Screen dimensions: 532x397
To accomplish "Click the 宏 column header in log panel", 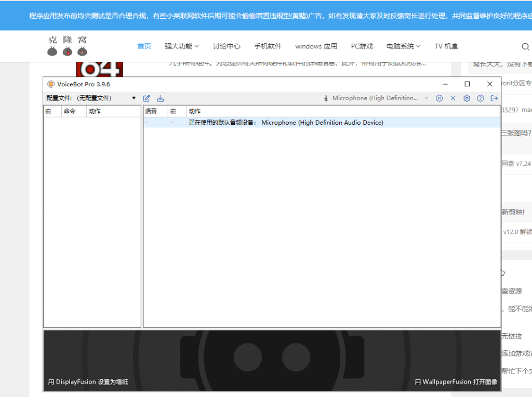I will click(177, 111).
